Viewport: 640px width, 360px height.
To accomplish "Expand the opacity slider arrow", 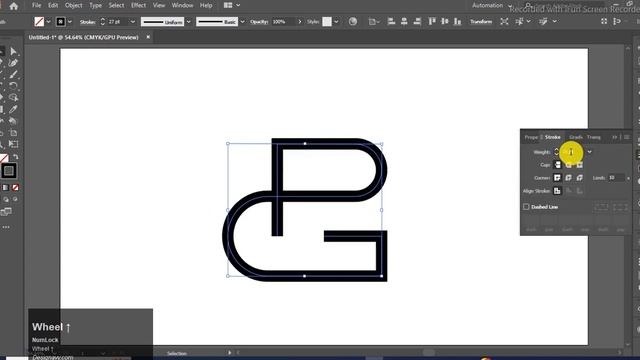I will pyautogui.click(x=300, y=21).
